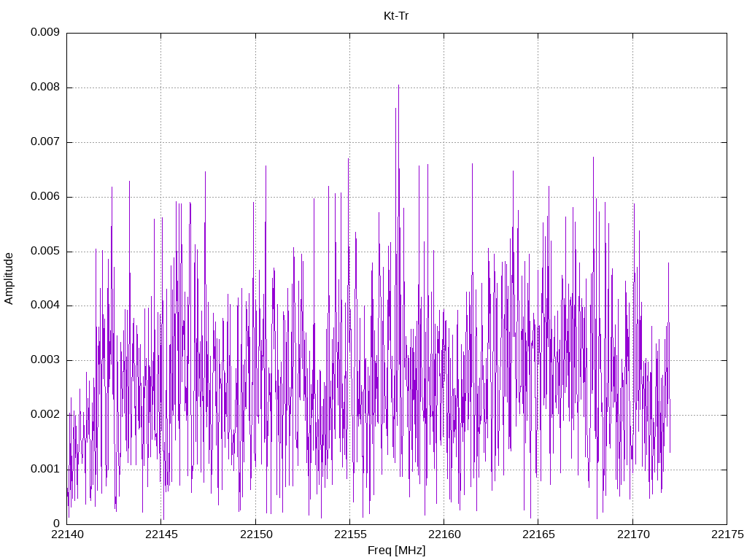
Task: Click the 0.004 y-axis tick label
Action: [45, 306]
